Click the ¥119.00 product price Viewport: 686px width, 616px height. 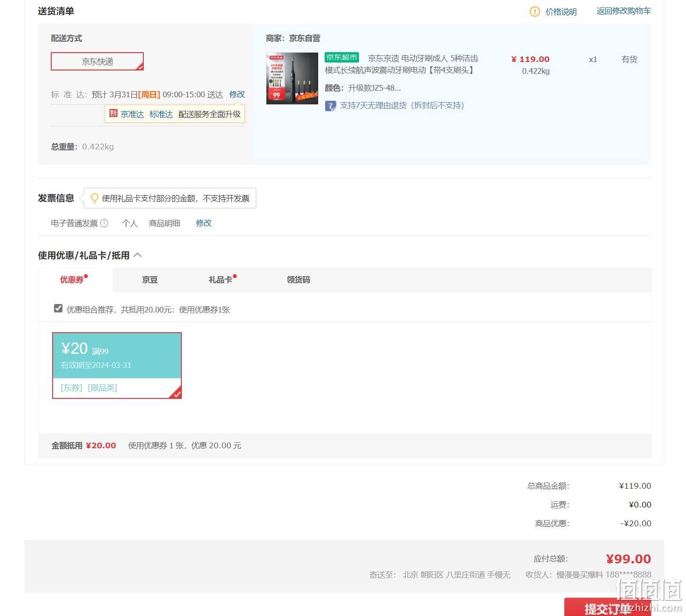coord(530,59)
